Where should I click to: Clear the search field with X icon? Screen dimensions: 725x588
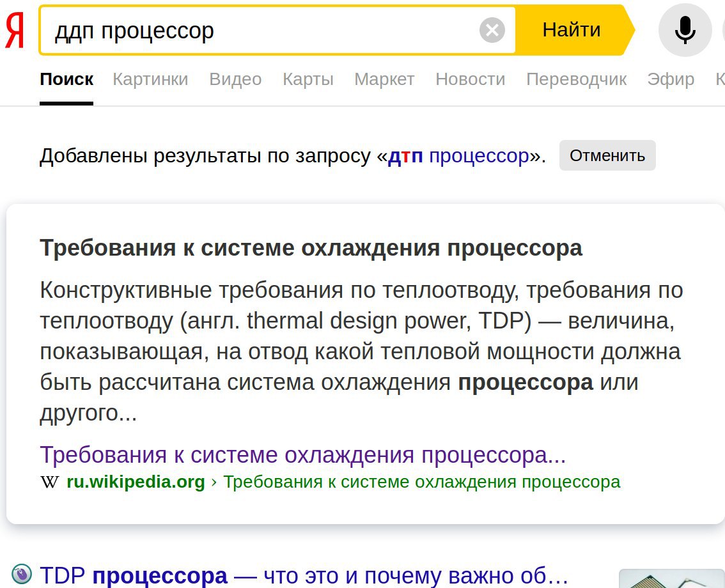coord(492,31)
